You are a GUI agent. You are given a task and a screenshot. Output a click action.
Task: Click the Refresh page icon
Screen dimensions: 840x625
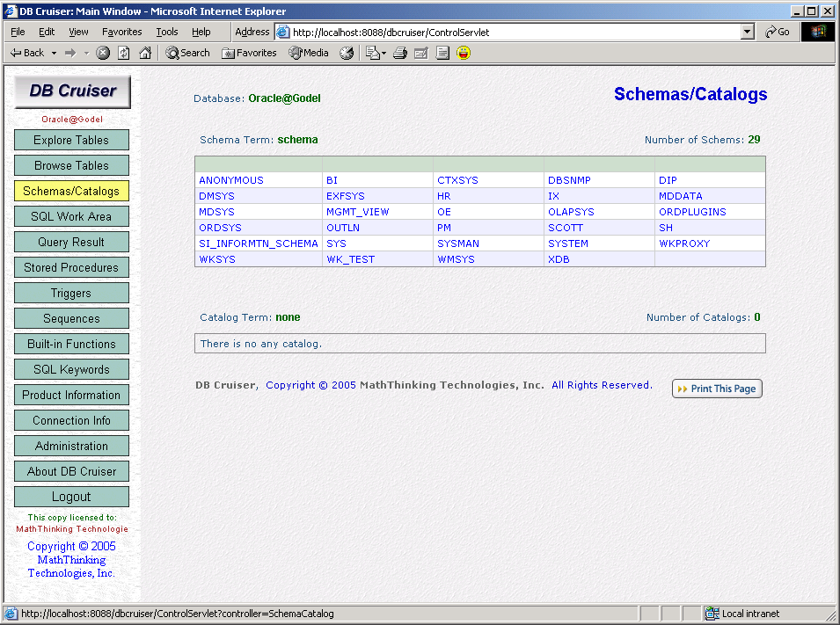point(124,53)
